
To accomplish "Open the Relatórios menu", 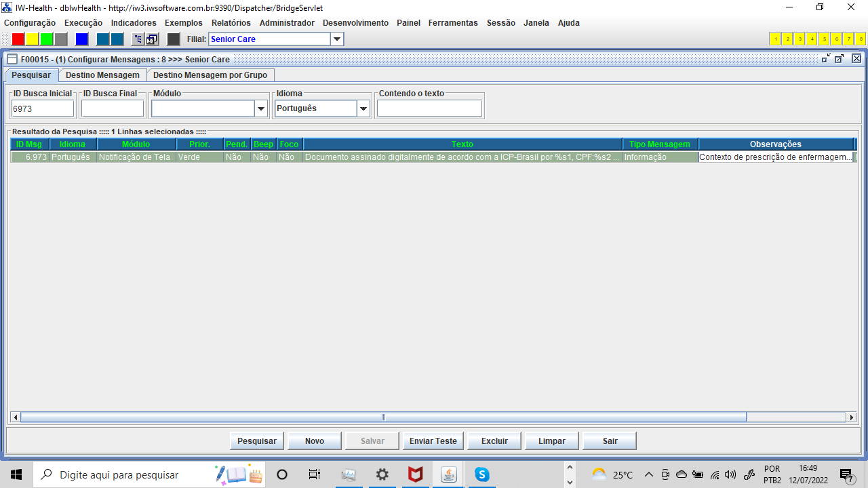I will click(x=231, y=23).
